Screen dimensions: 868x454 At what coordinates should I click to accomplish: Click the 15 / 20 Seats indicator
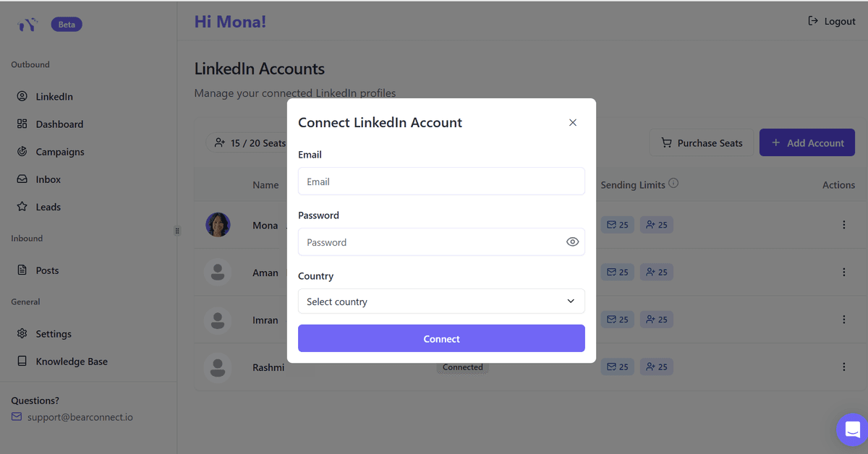click(x=250, y=142)
